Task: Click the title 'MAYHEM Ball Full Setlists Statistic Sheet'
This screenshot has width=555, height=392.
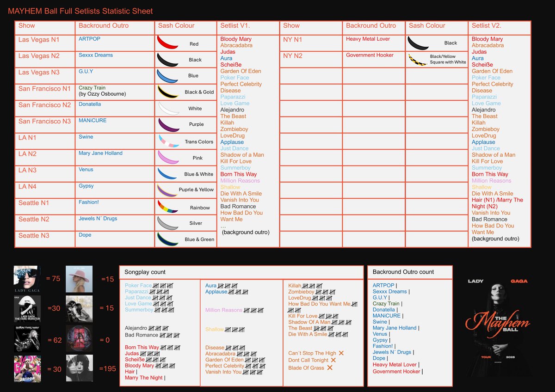Action: 80,11
